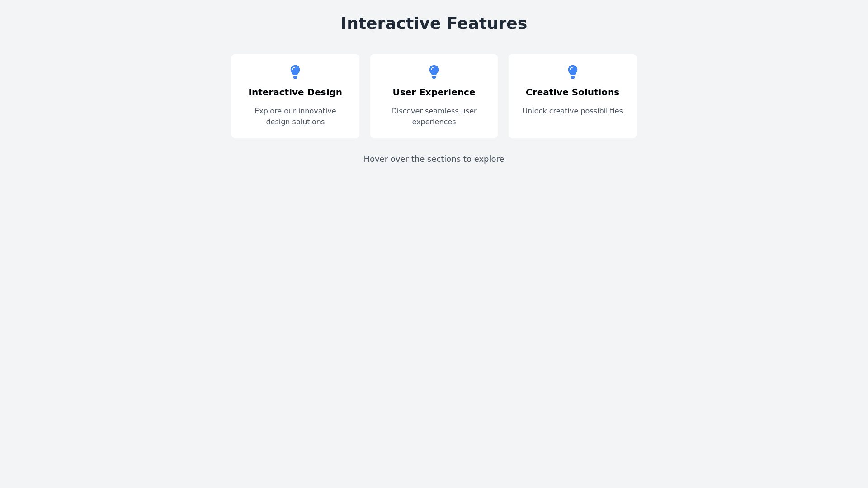Click the text 'Unlock creative possibilities'

point(572,111)
